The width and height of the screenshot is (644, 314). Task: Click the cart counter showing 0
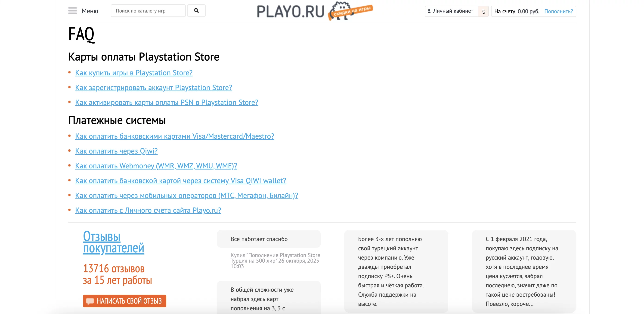(x=483, y=12)
